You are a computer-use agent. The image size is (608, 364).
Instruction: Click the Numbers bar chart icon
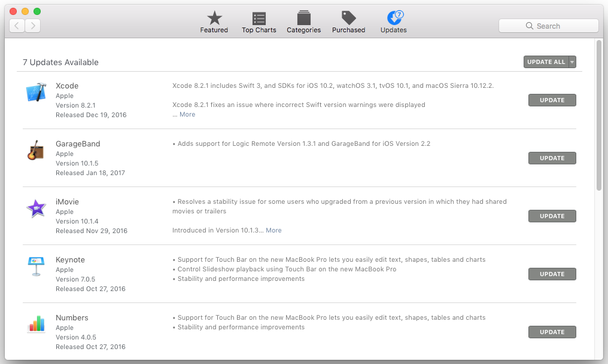[x=36, y=324]
